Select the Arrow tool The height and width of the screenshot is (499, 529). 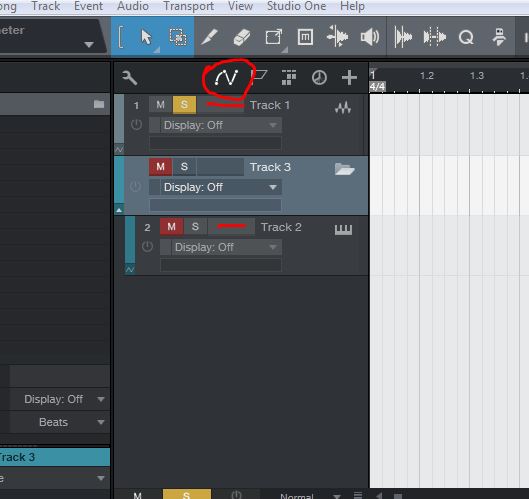146,37
